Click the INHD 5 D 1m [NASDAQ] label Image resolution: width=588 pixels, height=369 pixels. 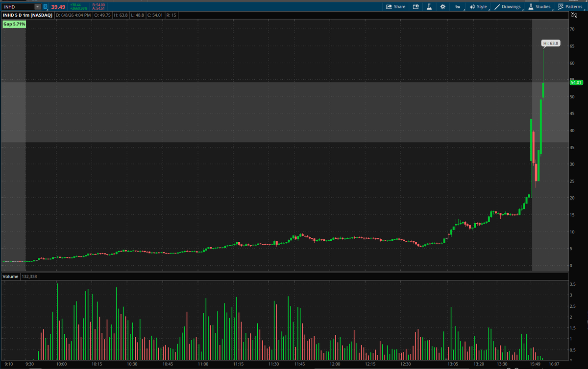[27, 15]
